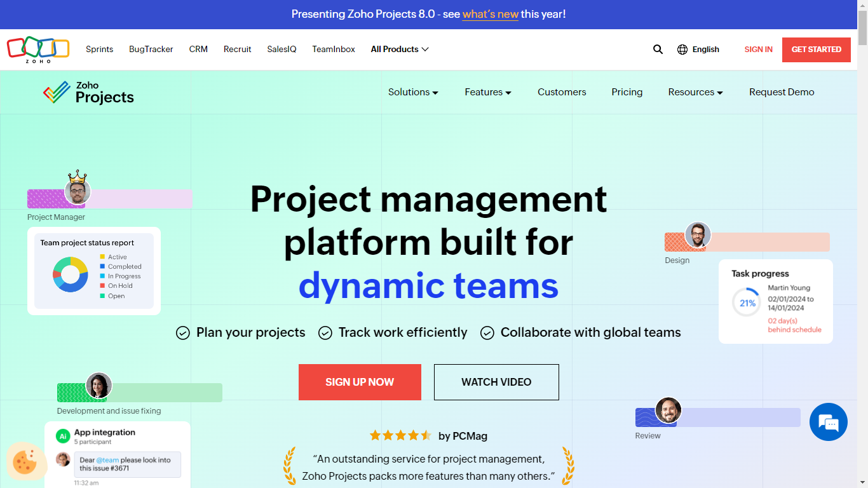Open CRM product link
868x488 pixels.
coord(198,49)
